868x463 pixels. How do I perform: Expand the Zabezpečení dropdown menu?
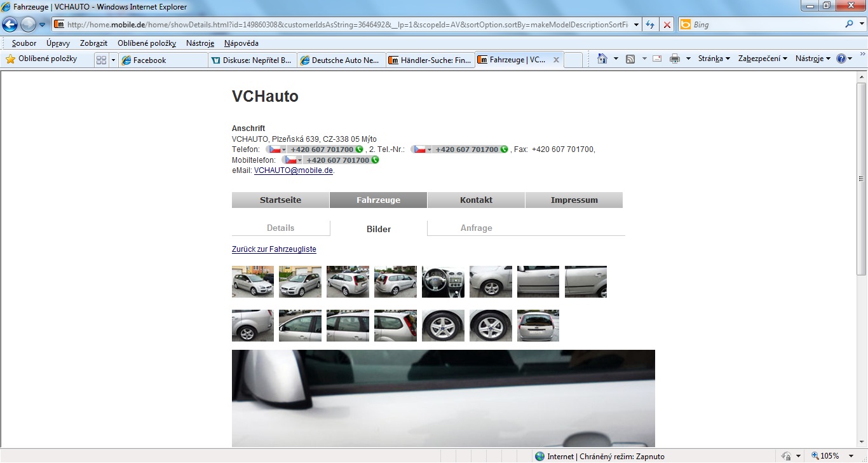pos(763,59)
